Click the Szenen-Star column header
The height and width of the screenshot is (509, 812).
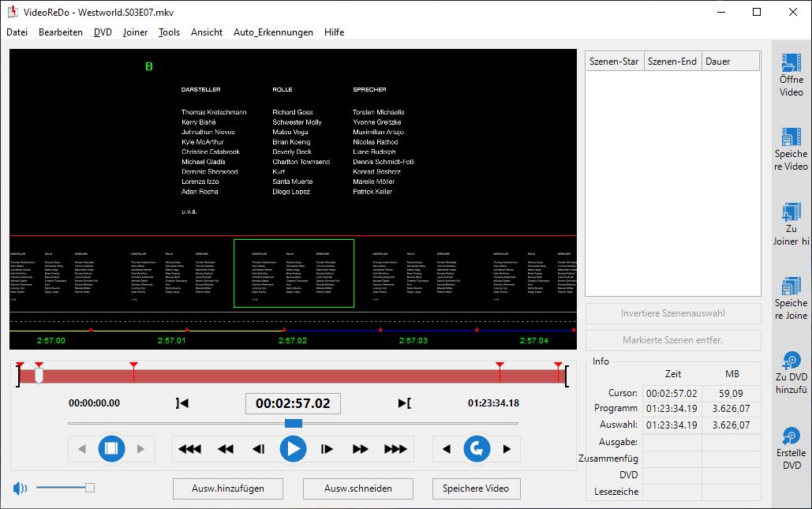click(x=615, y=62)
